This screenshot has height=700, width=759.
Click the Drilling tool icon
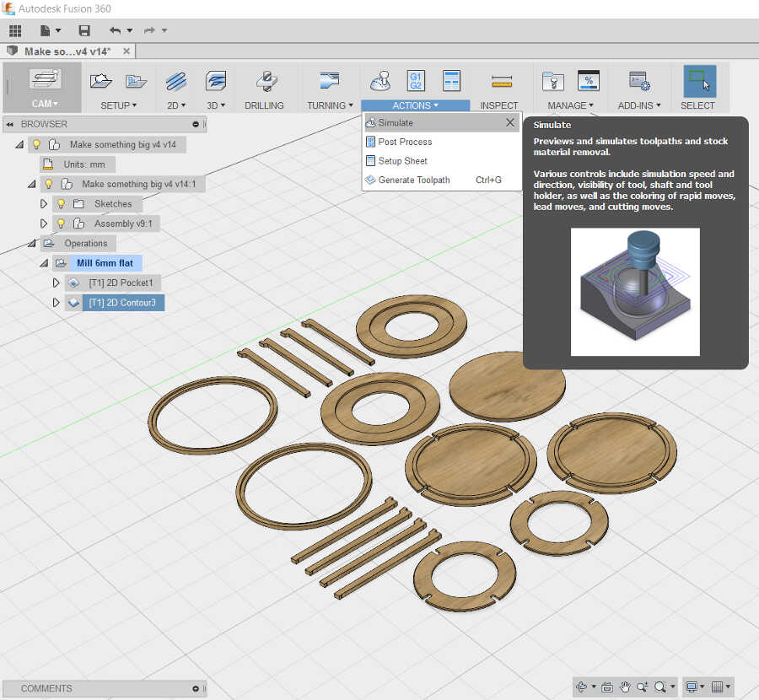[x=266, y=81]
